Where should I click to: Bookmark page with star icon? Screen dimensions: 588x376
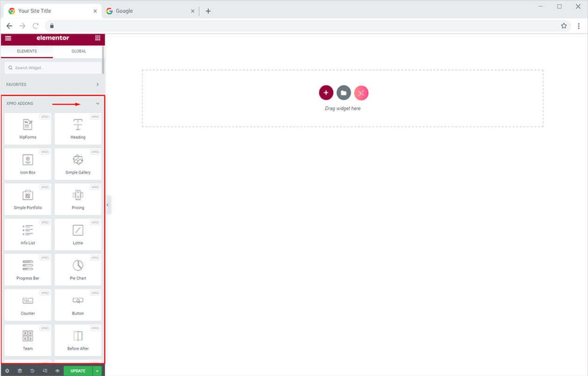564,26
